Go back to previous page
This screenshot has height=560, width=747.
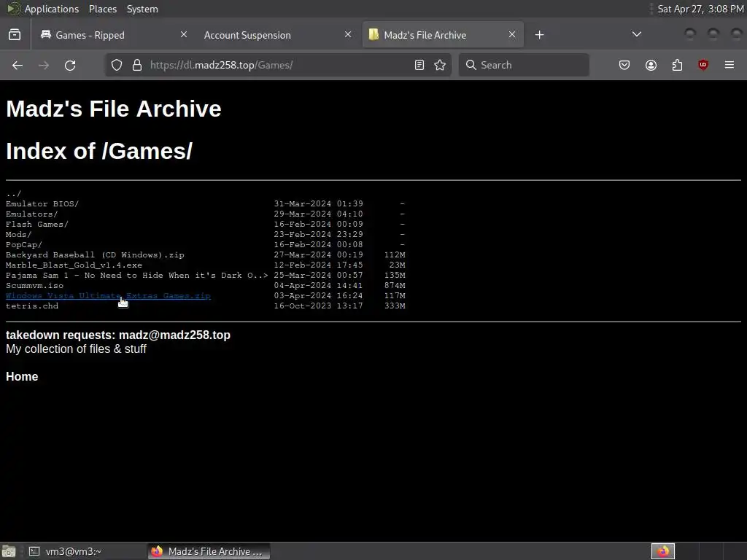coord(18,65)
